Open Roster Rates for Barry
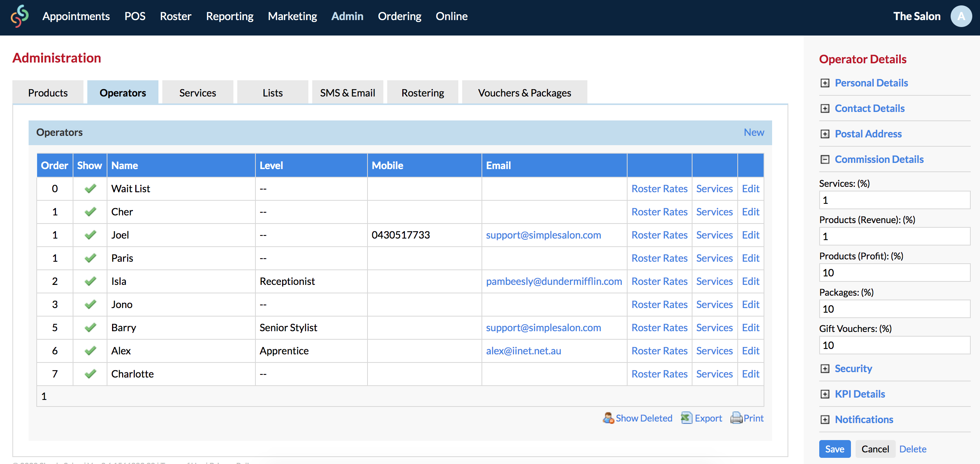Image resolution: width=980 pixels, height=464 pixels. click(x=659, y=327)
